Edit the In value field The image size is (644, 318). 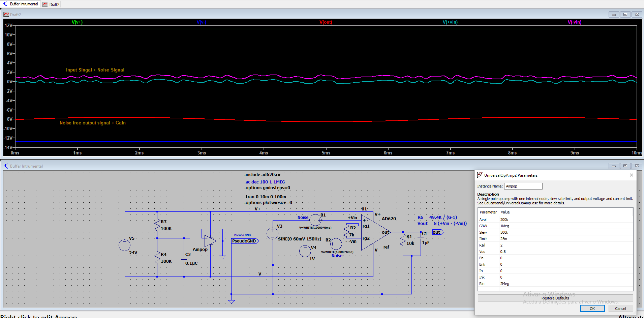[x=566, y=271]
